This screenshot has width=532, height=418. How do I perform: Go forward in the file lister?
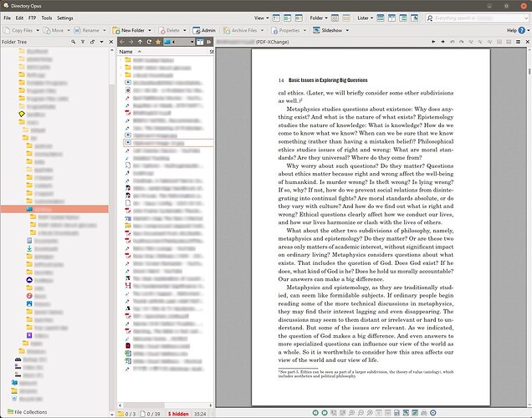[131, 42]
